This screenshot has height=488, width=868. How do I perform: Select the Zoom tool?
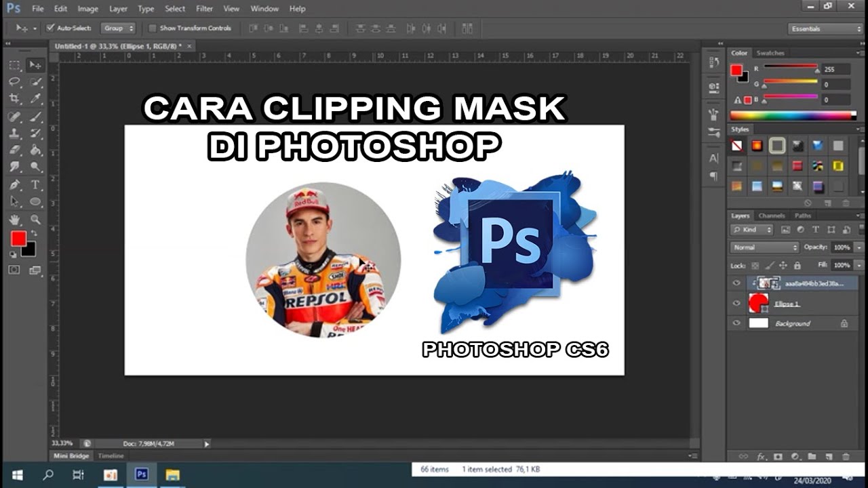click(35, 220)
